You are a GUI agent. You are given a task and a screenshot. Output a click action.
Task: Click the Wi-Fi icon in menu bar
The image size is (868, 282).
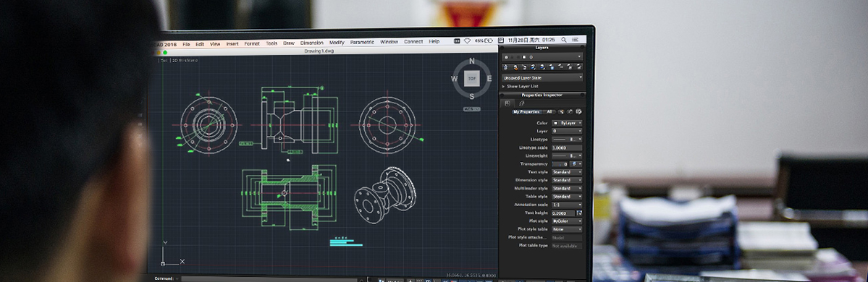(467, 40)
